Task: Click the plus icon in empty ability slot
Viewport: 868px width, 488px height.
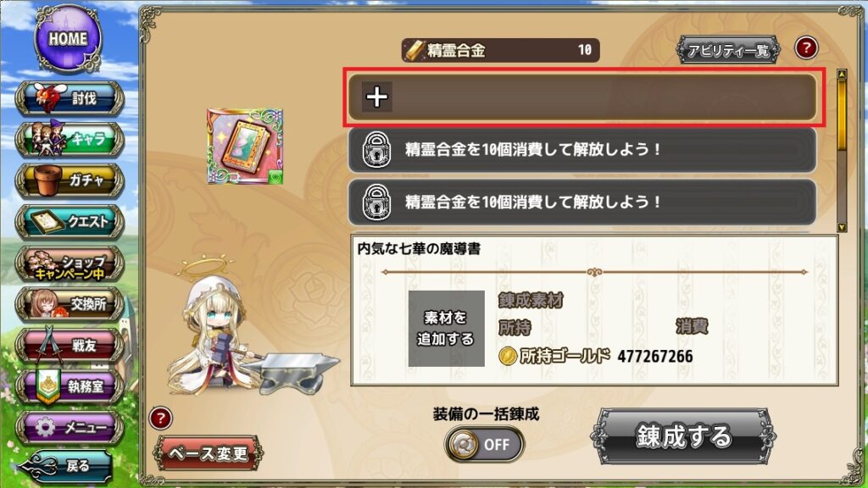Action: pyautogui.click(x=377, y=97)
